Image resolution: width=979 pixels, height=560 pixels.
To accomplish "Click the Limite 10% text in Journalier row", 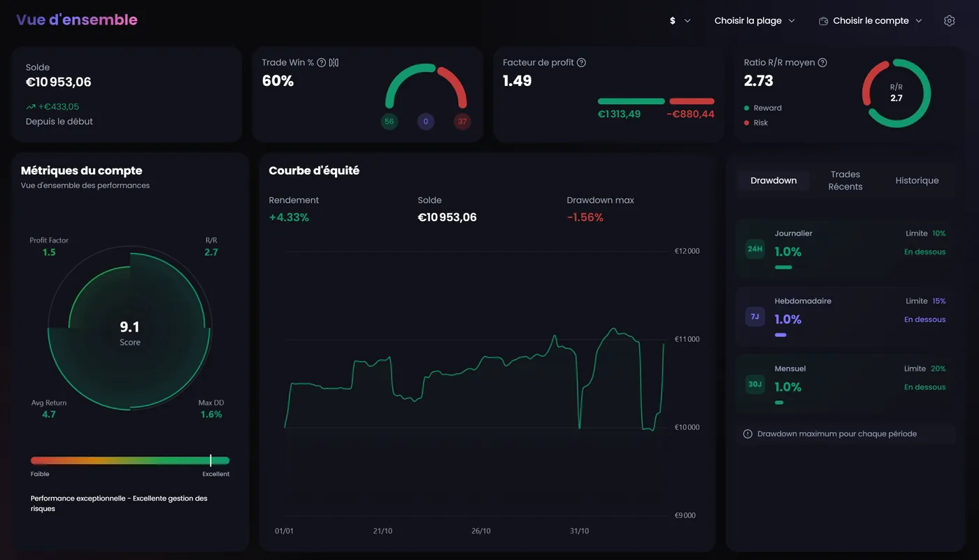I will pos(924,234).
